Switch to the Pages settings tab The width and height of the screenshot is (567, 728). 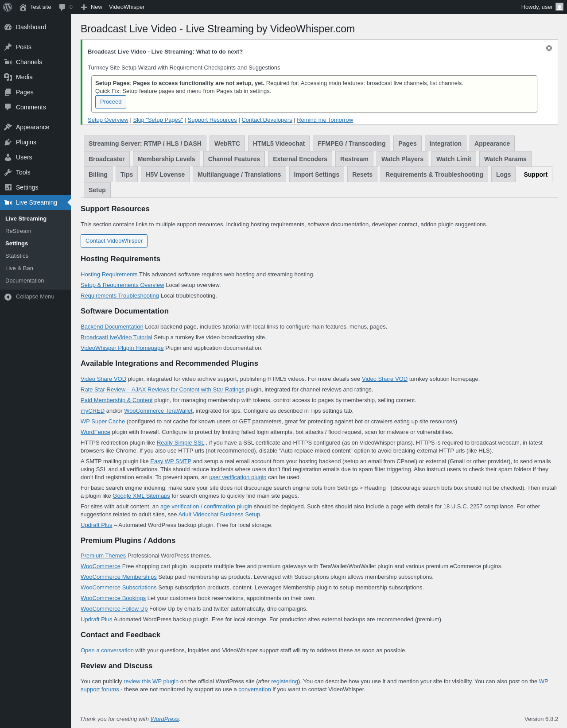click(408, 143)
